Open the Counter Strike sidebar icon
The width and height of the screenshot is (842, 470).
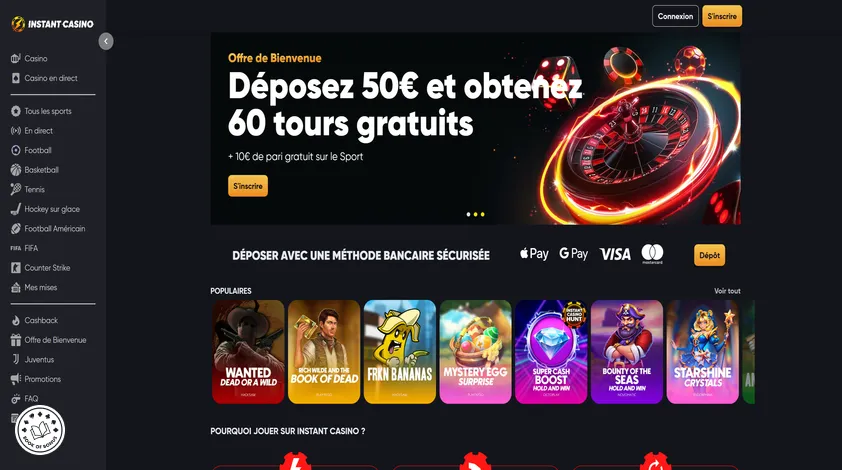(16, 267)
